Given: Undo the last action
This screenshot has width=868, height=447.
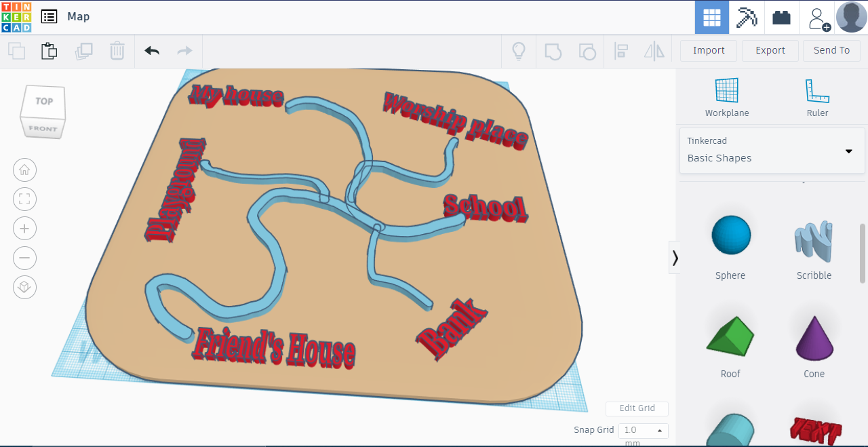Looking at the screenshot, I should (151, 50).
